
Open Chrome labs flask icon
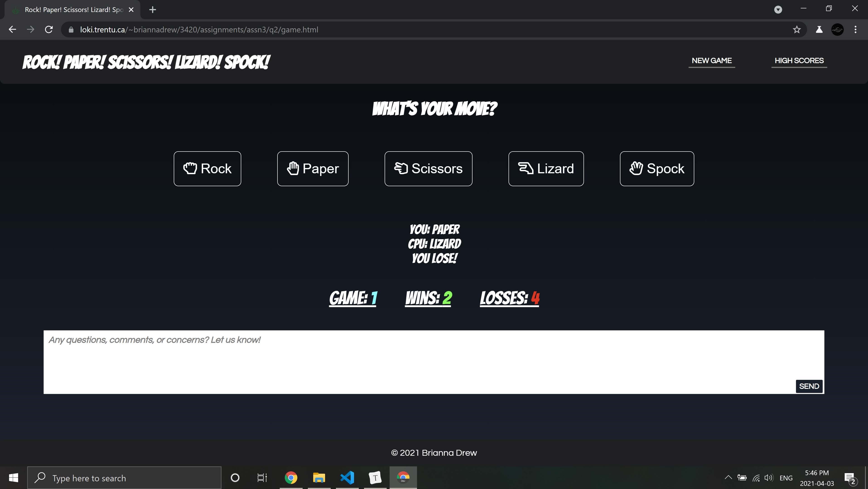pyautogui.click(x=819, y=30)
